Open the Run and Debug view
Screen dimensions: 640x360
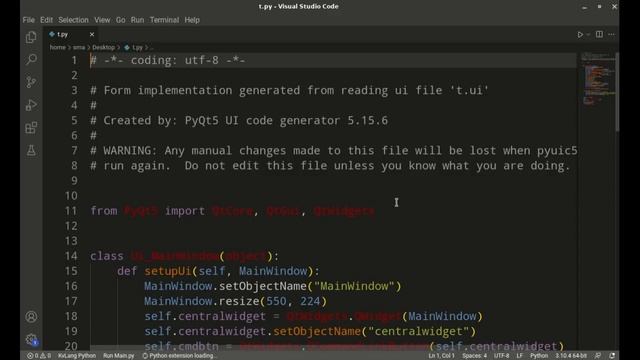31,105
